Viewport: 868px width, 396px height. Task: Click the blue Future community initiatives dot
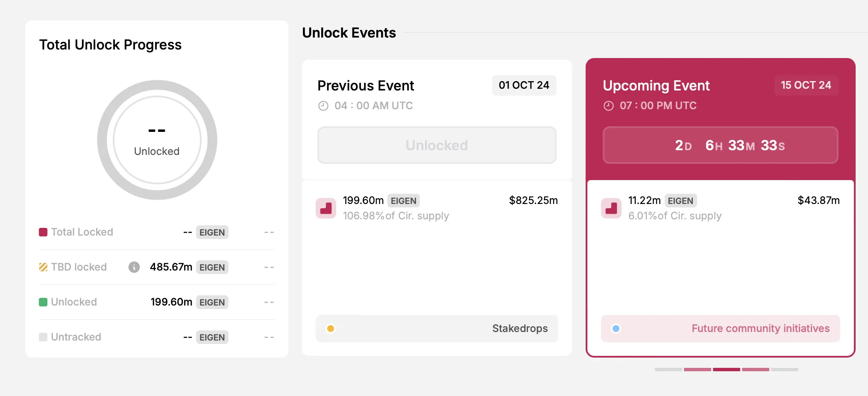616,329
